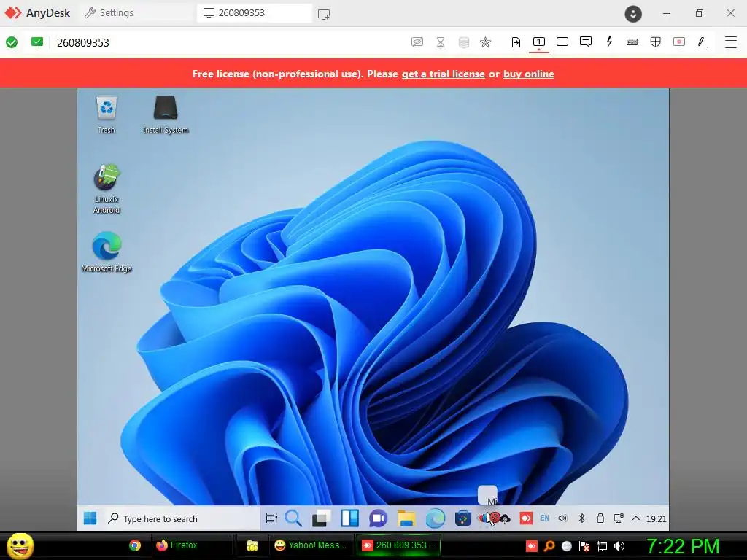The image size is (747, 560).
Task: Select the 260809353 session tab
Action: 255,13
